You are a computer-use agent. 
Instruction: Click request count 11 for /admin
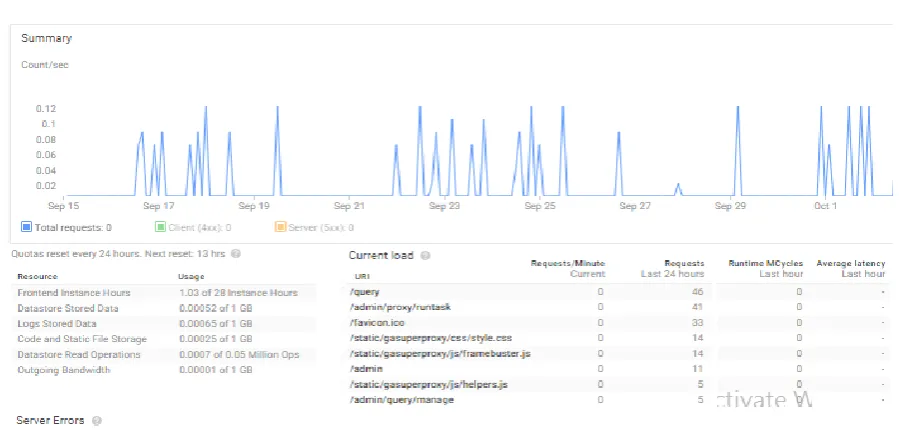pyautogui.click(x=698, y=369)
